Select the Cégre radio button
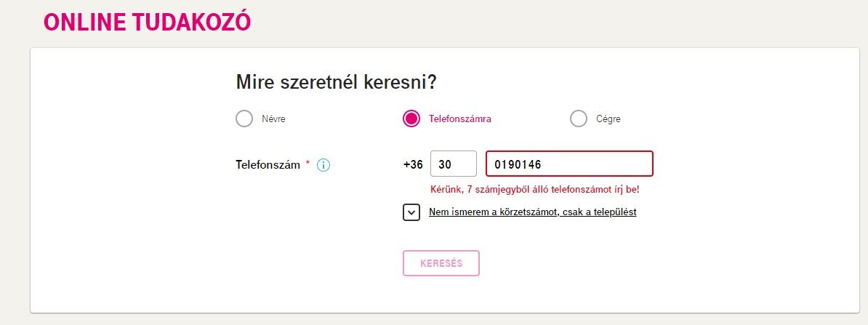Screen dimensions: 868x325 coord(579,119)
